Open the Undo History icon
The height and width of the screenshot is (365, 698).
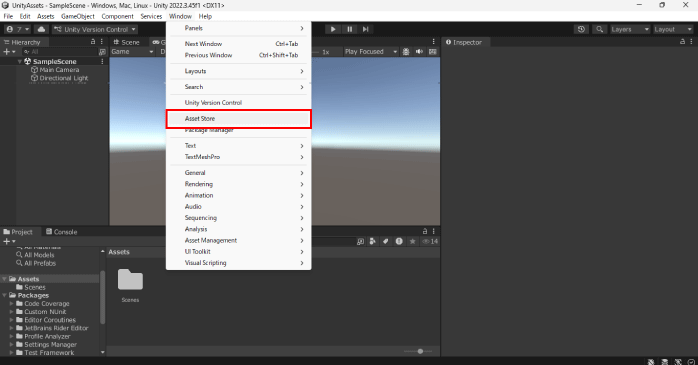click(581, 29)
